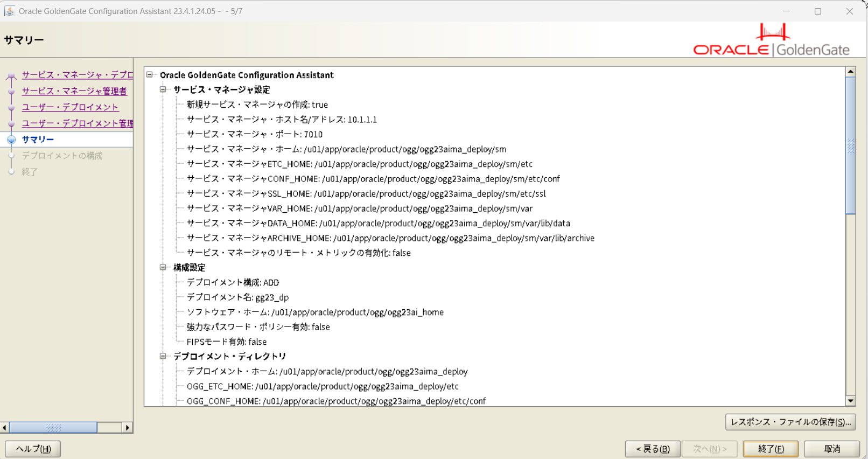Select the ソフトウェア・ホーム path row
Viewport: 868px width, 459px height.
(315, 312)
